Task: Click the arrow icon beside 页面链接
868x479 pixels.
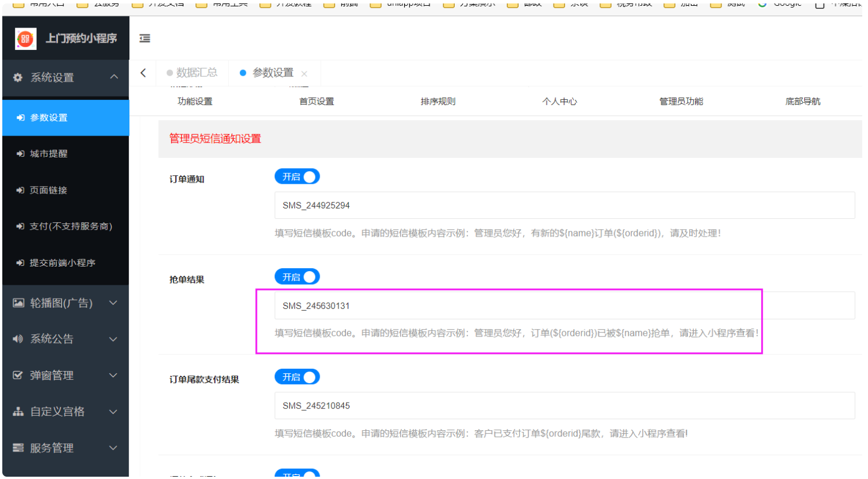Action: (x=21, y=190)
